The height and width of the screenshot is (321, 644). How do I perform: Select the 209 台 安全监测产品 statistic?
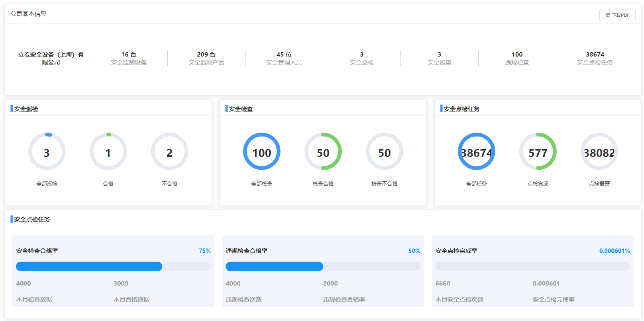point(206,58)
